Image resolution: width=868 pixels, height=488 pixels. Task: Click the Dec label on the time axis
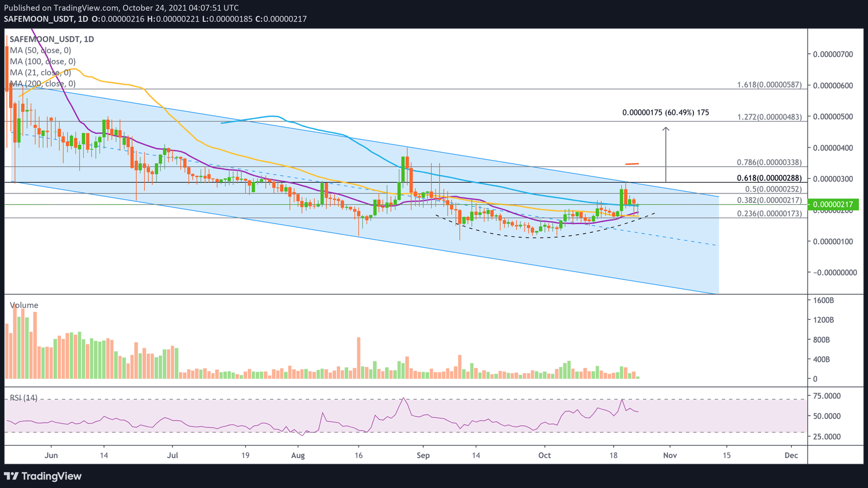(x=791, y=455)
